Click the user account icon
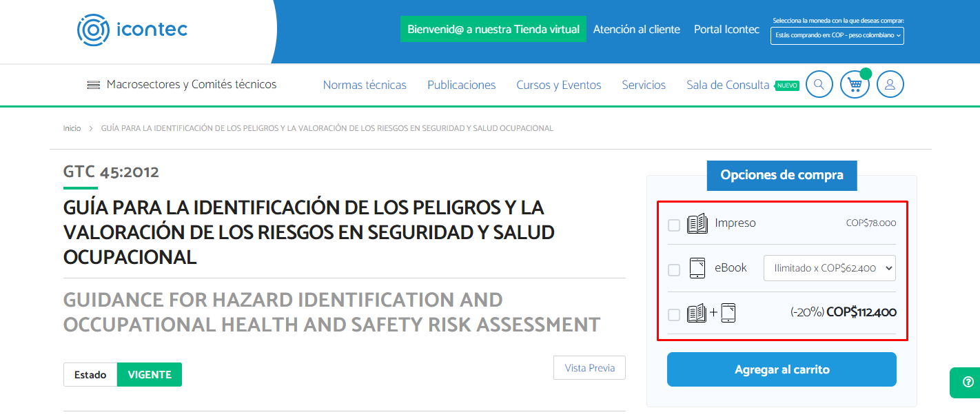Image resolution: width=980 pixels, height=419 pixels. click(x=890, y=84)
